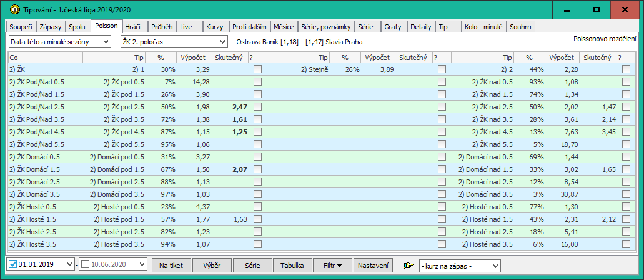Screen dimensions: 644x280
Task: Select the Souhrn tab
Action: pos(520,27)
